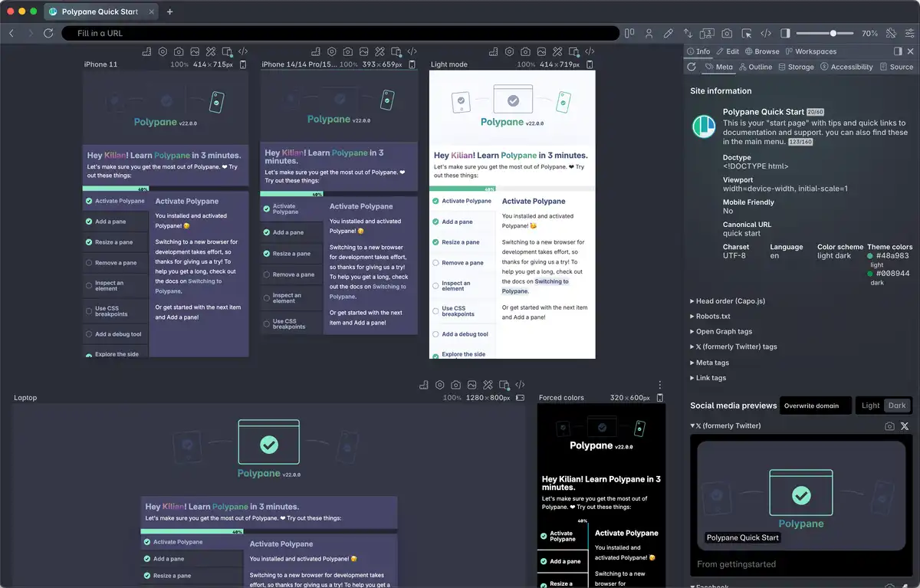Viewport: 920px width, 588px height.
Task: Click the camera icon in the X (formerly Twitter) preview header
Action: (889, 426)
